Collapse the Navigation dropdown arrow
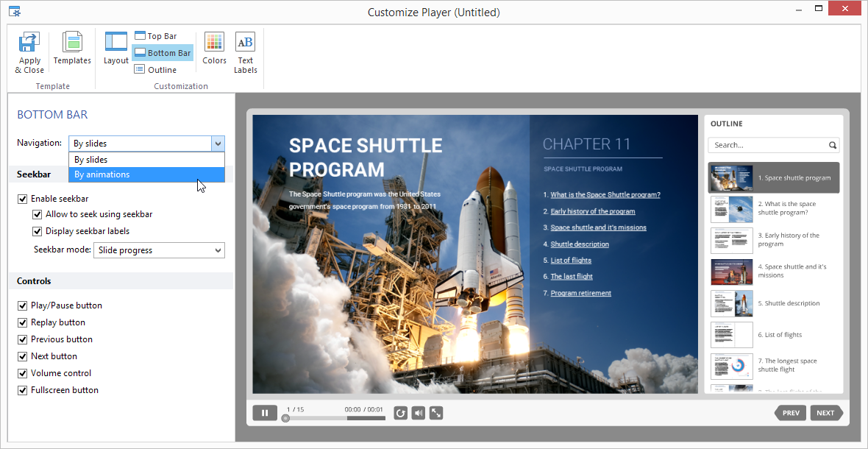Screen dimensions: 868x449 tap(218, 144)
